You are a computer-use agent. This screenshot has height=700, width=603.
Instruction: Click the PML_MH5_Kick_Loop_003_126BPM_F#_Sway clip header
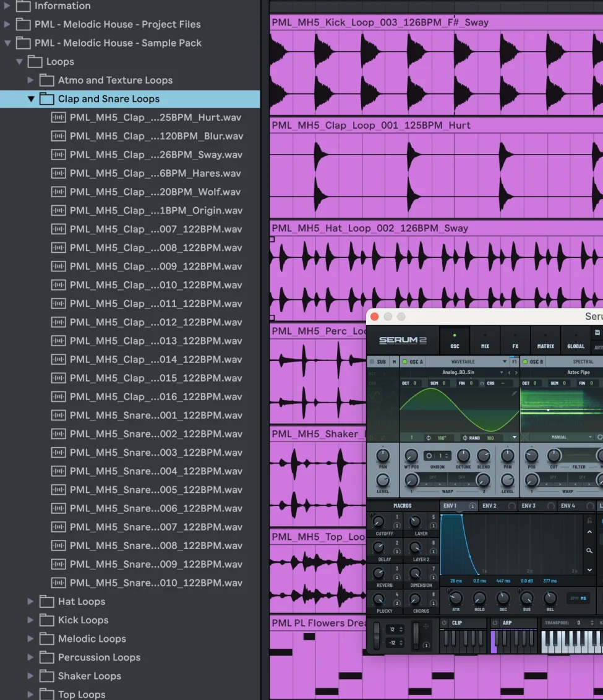(437, 22)
